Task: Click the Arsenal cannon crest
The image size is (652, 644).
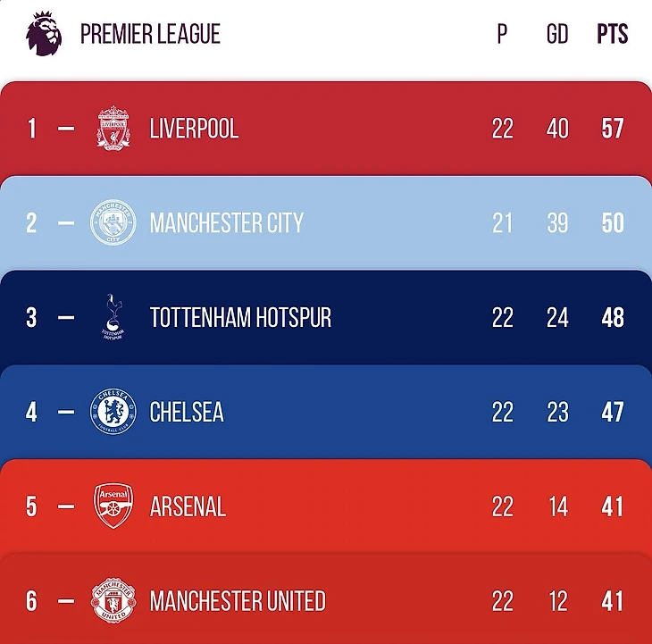Action: point(113,506)
